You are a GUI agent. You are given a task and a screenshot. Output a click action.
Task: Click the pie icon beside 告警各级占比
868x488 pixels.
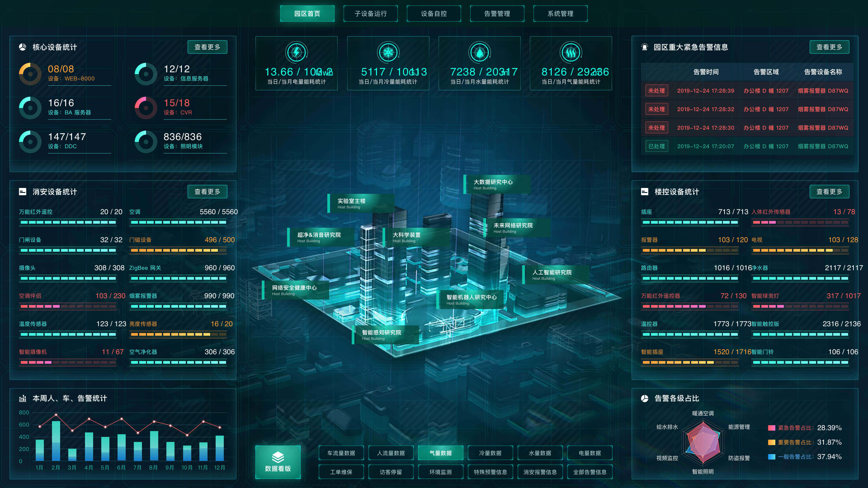(x=644, y=398)
